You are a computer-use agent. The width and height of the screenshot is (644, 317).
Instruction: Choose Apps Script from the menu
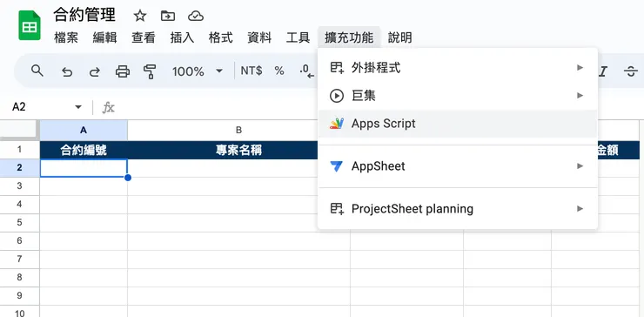(458, 124)
